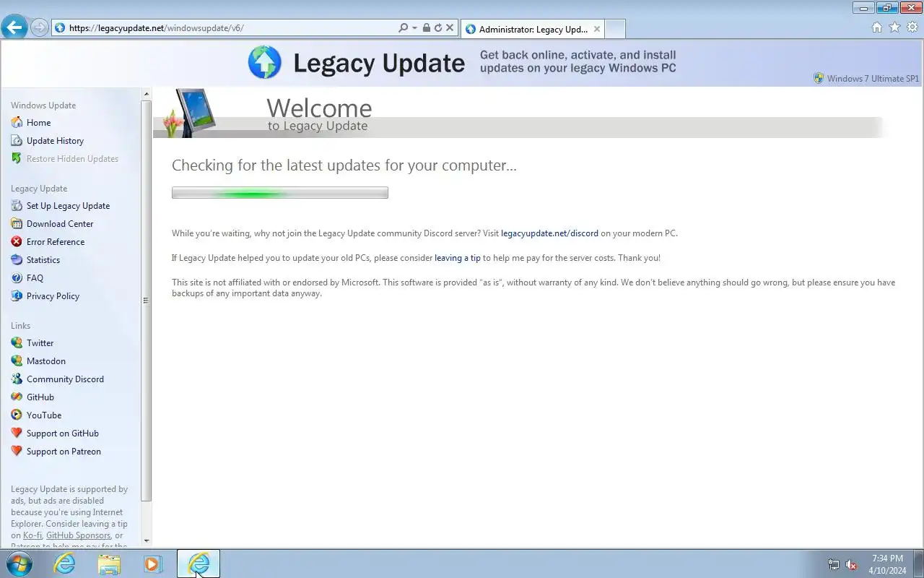Open the IE Tools gear menu
The height and width of the screenshot is (578, 924).
(912, 27)
